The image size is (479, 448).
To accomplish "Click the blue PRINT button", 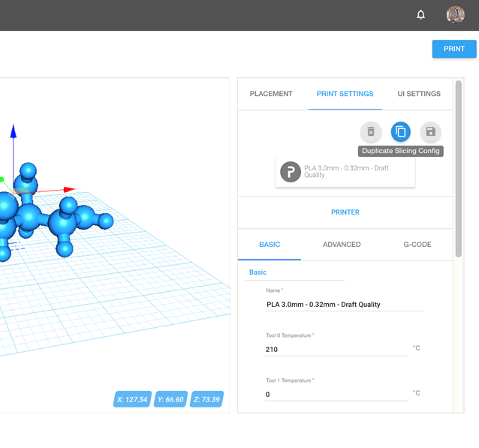I will coord(454,49).
